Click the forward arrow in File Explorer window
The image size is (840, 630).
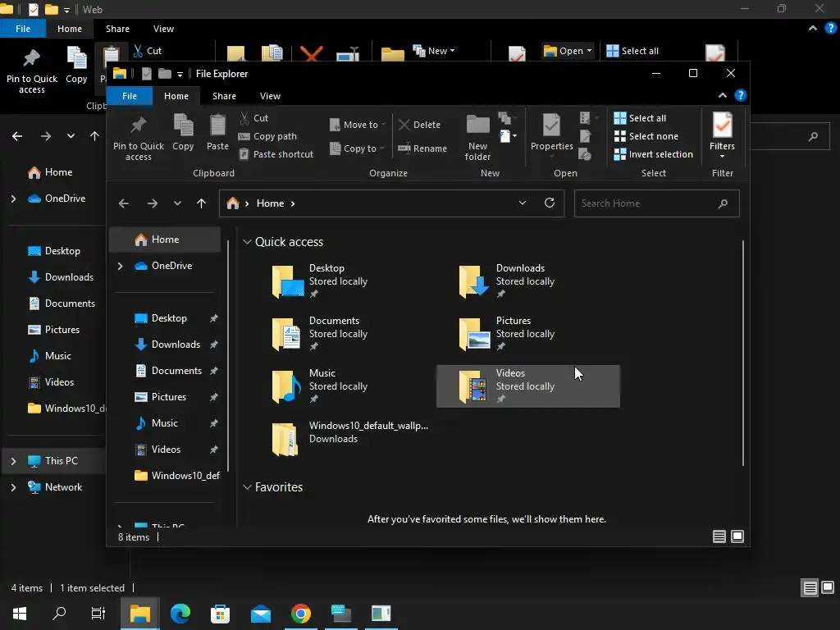tap(153, 203)
